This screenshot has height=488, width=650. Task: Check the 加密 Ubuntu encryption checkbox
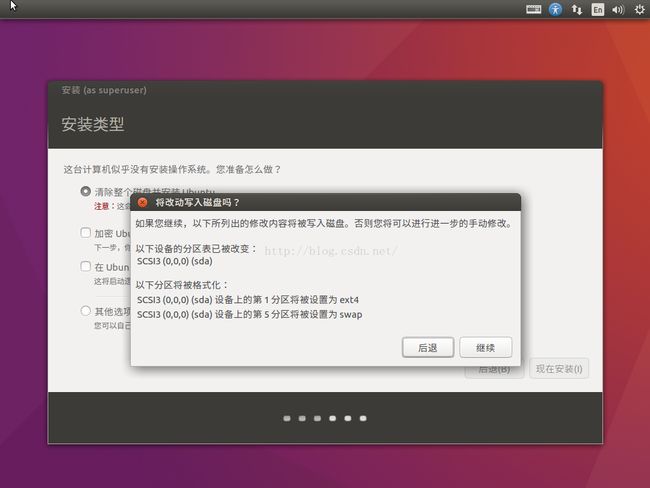(85, 233)
